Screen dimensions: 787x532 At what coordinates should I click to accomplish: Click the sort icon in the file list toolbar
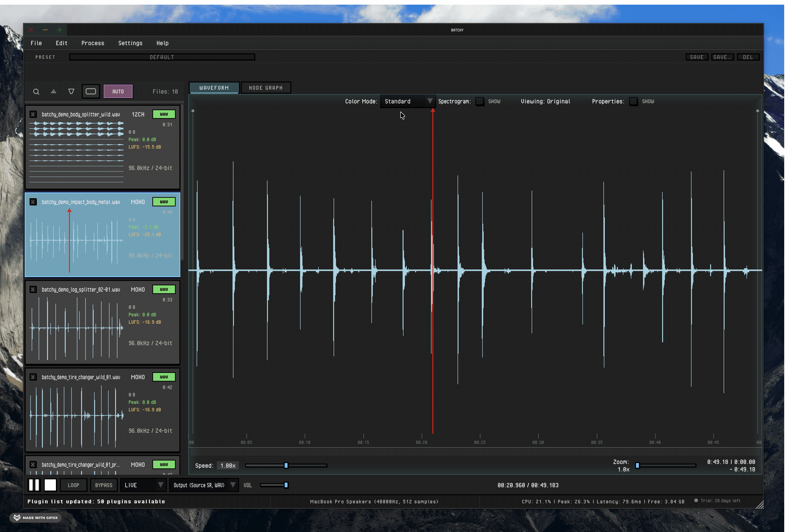pyautogui.click(x=53, y=92)
